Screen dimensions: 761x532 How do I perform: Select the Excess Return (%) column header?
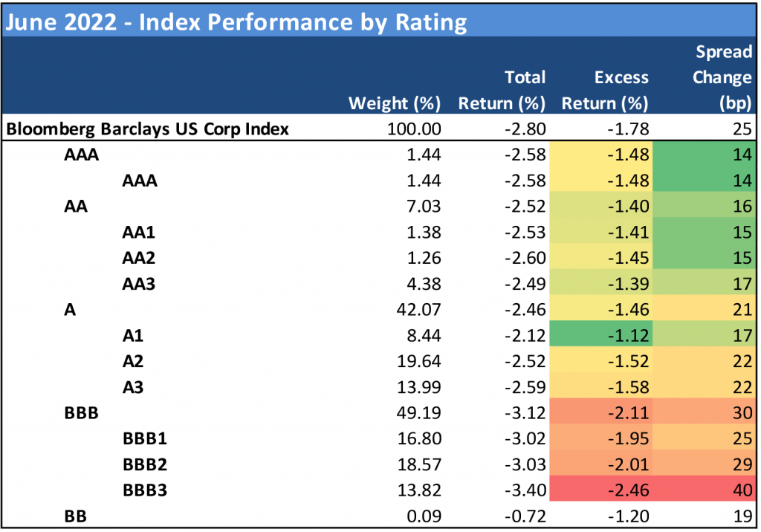pos(605,90)
